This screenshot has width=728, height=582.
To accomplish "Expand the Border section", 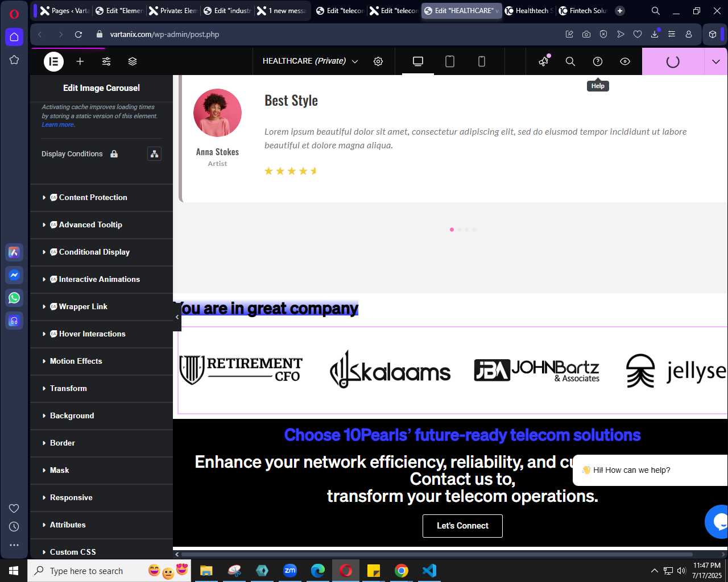I will [101, 443].
